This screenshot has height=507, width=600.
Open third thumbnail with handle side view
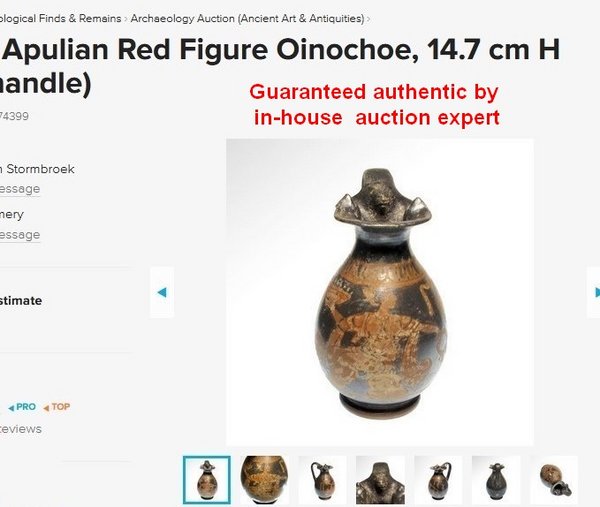[322, 480]
